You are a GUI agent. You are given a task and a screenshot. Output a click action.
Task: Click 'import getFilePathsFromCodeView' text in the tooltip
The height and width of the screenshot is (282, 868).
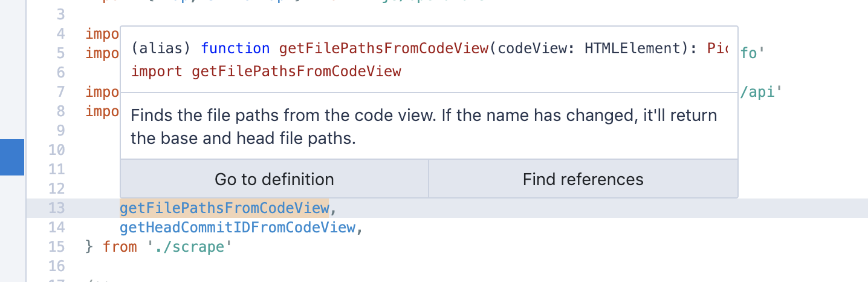point(266,71)
